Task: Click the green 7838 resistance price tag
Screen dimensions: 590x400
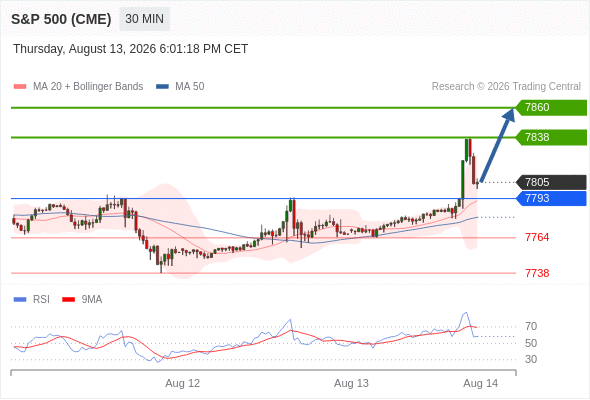Action: click(x=551, y=137)
